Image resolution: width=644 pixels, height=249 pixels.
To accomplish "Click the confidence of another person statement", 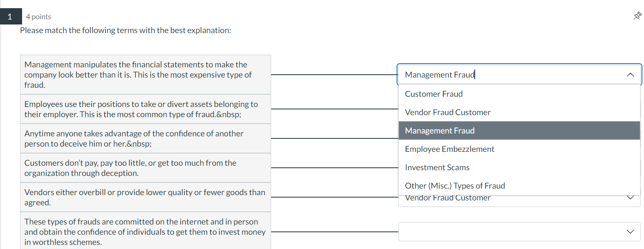I will 145,138.
